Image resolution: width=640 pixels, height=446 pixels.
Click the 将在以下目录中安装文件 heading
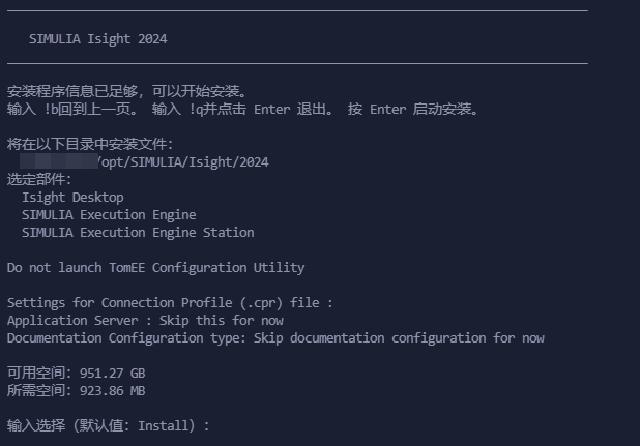click(90, 144)
